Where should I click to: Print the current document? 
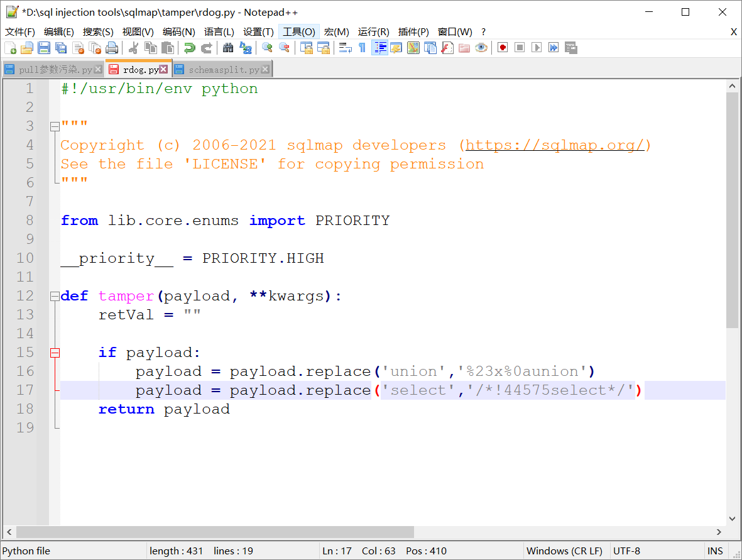[x=112, y=48]
